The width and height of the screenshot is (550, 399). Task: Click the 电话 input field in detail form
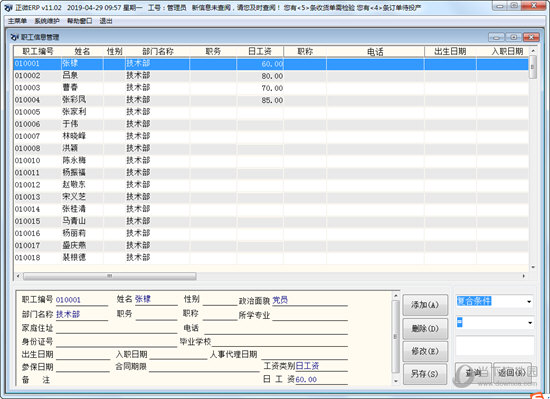click(x=276, y=329)
